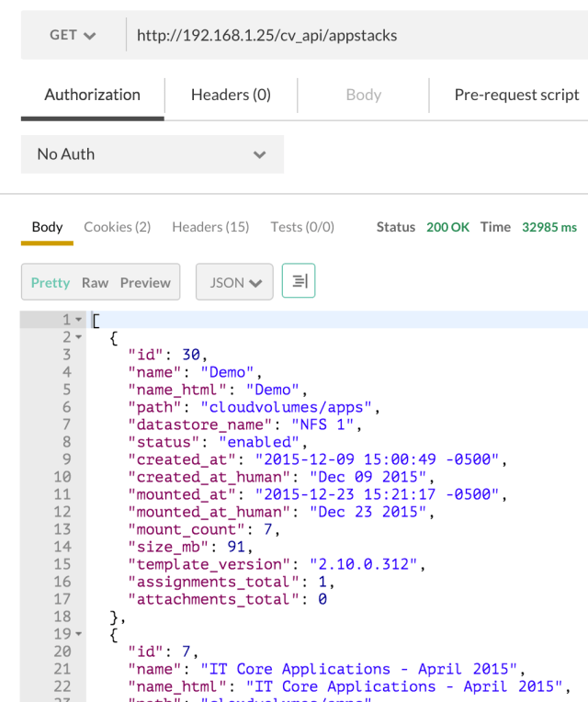Collapse the JSON array at line 1
This screenshot has height=702, width=588.
(79, 320)
